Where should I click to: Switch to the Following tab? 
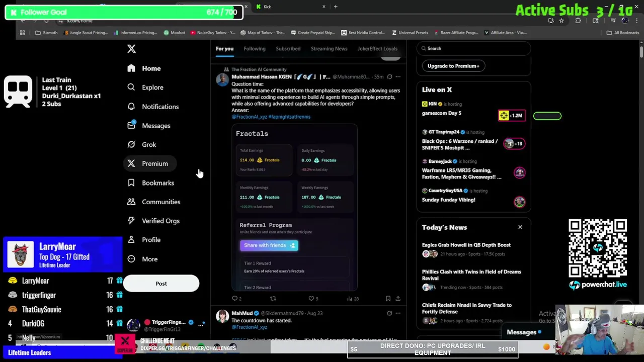pos(255,49)
